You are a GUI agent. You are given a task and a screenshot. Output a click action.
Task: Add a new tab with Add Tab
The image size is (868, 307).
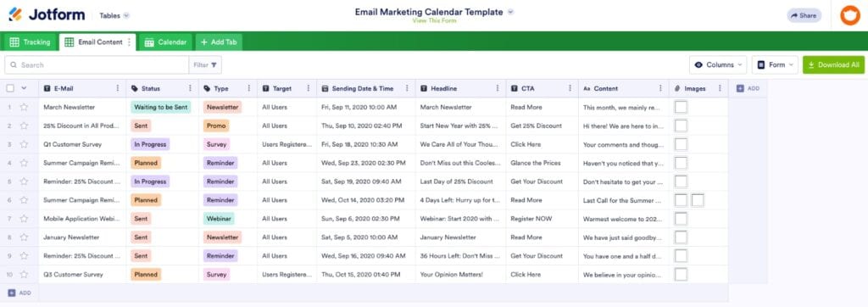(x=219, y=42)
